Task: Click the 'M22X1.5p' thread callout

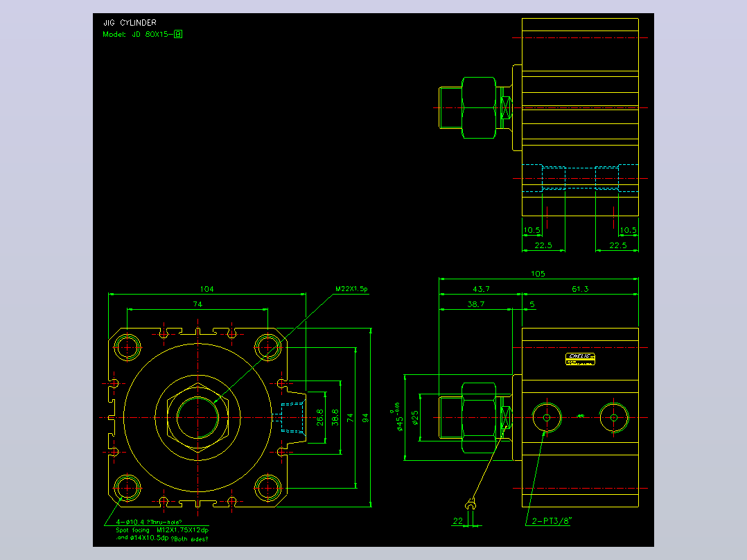Action: point(351,289)
